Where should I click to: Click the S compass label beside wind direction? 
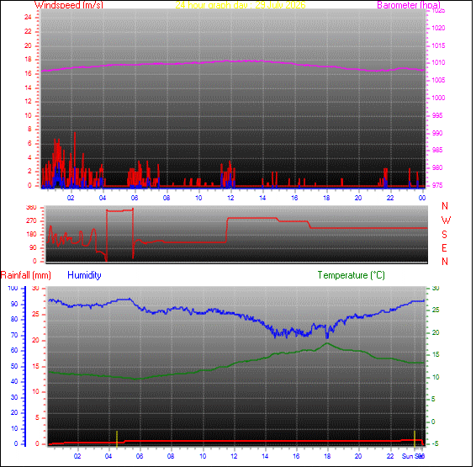click(444, 235)
